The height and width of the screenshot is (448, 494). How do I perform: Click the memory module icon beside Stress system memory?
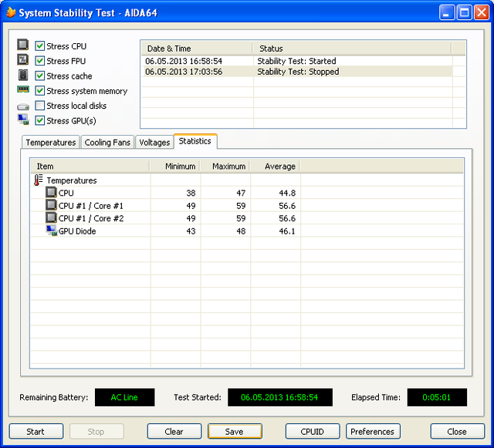[23, 90]
